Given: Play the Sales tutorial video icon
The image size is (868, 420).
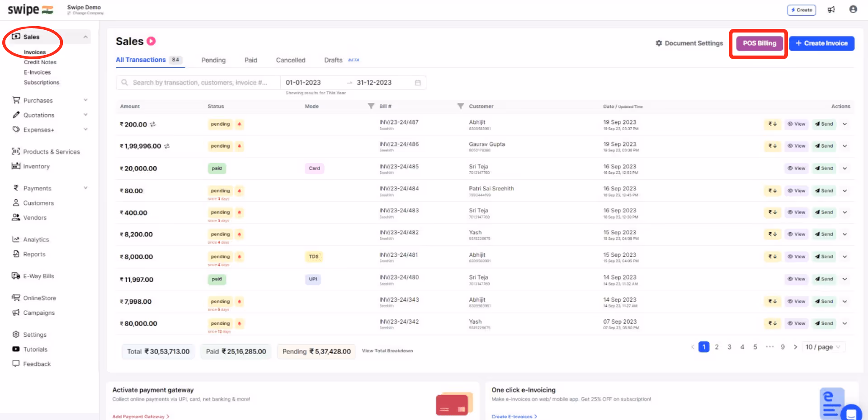Looking at the screenshot, I should (x=151, y=41).
